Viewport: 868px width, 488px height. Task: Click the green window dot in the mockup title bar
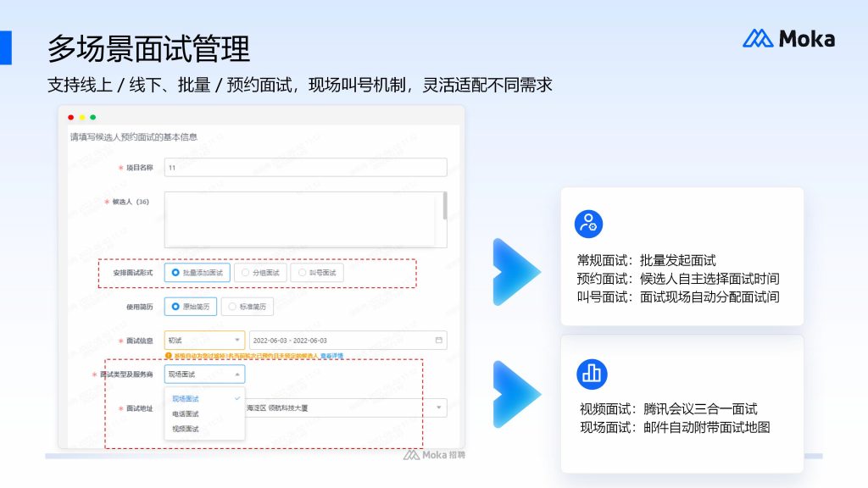click(93, 117)
